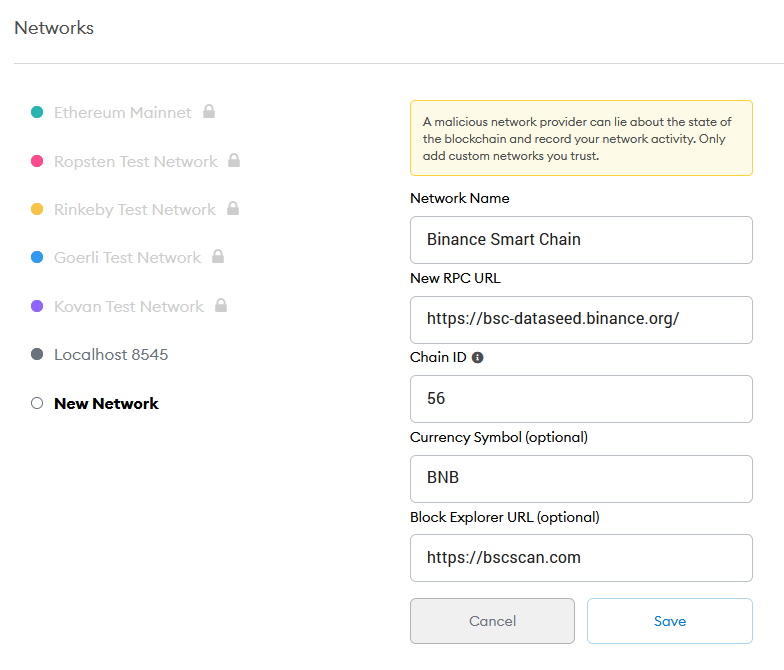Select Ethereum Mainnet in the list
The width and height of the screenshot is (784, 670).
coord(122,112)
